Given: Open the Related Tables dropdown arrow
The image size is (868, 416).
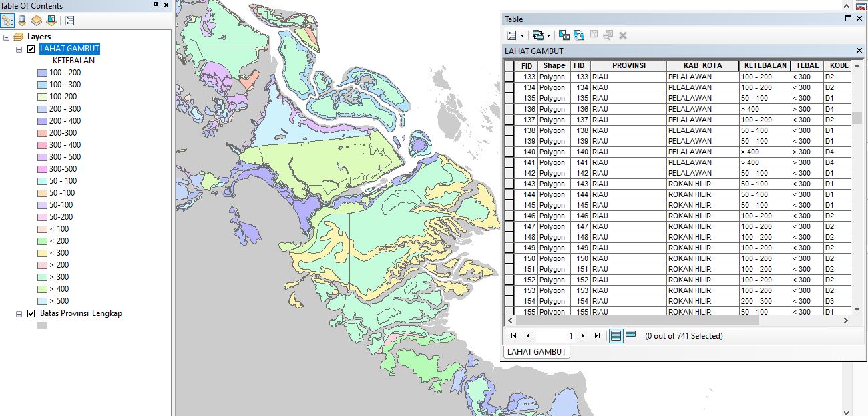Looking at the screenshot, I should [x=548, y=35].
